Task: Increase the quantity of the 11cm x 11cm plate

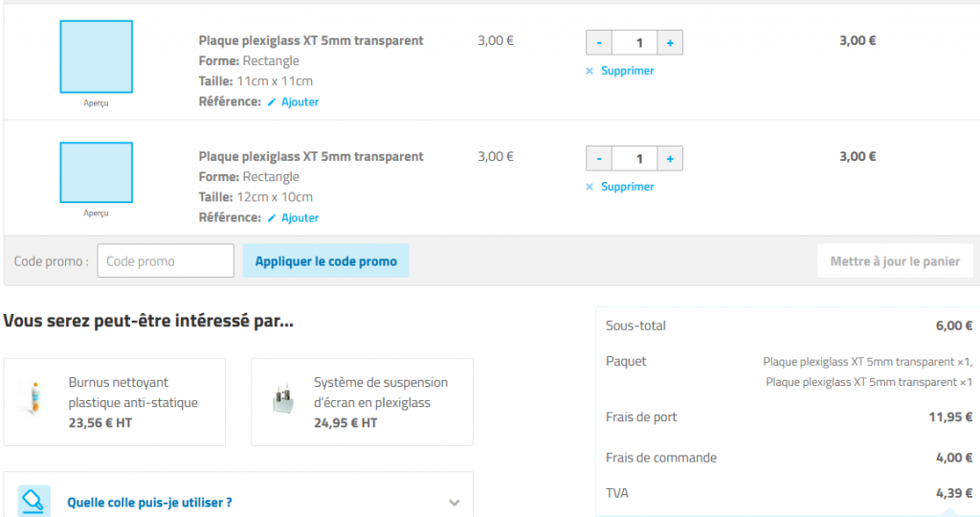Action: 670,43
